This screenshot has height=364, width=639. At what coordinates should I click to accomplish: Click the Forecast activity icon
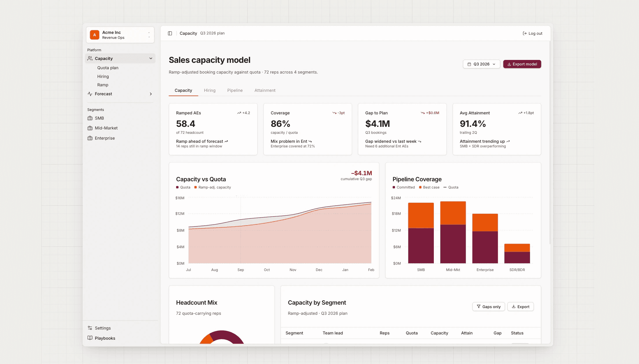90,94
